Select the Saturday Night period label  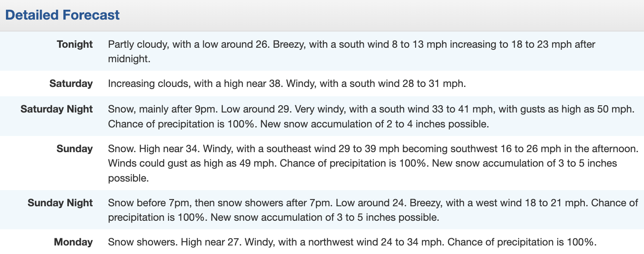point(57,109)
